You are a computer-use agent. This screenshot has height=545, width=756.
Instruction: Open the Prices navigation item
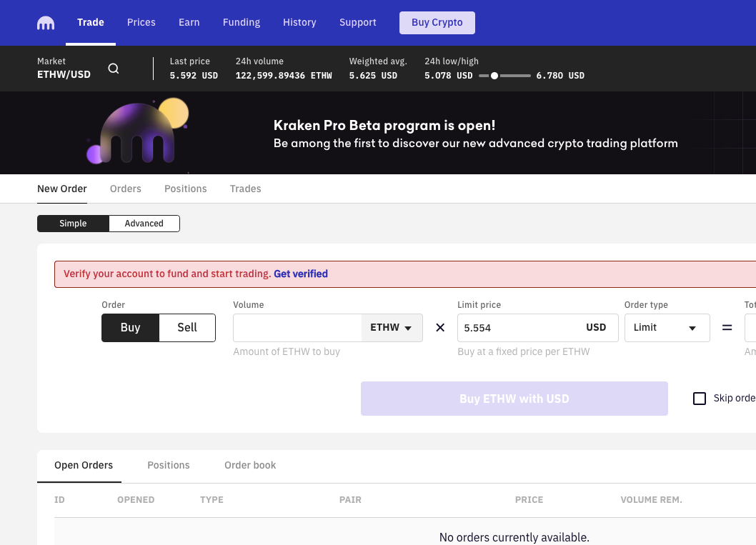coord(141,22)
